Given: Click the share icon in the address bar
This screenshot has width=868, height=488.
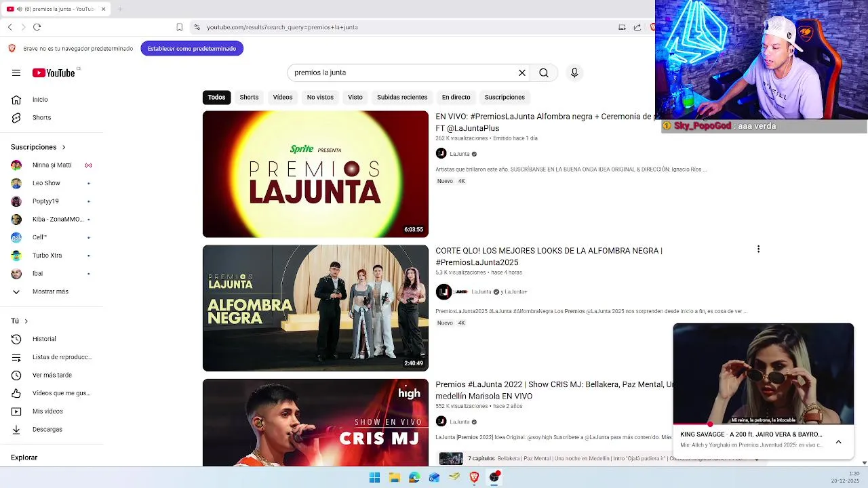Looking at the screenshot, I should [637, 27].
